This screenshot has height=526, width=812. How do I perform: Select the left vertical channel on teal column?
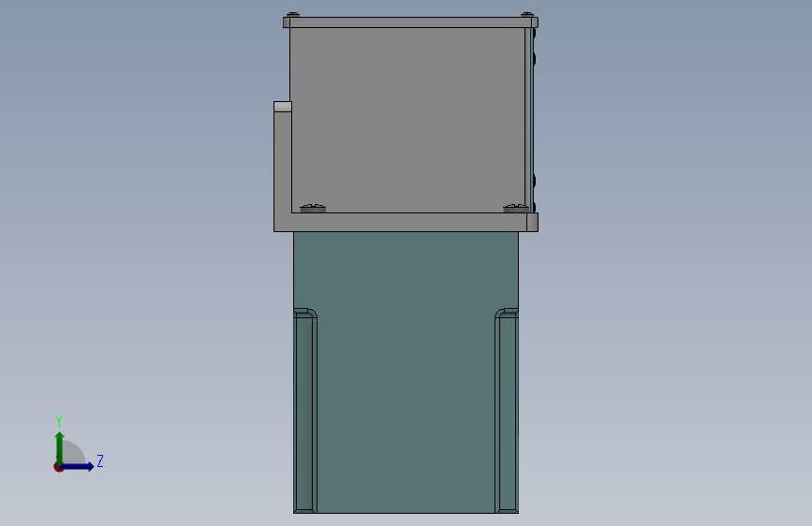(305, 411)
